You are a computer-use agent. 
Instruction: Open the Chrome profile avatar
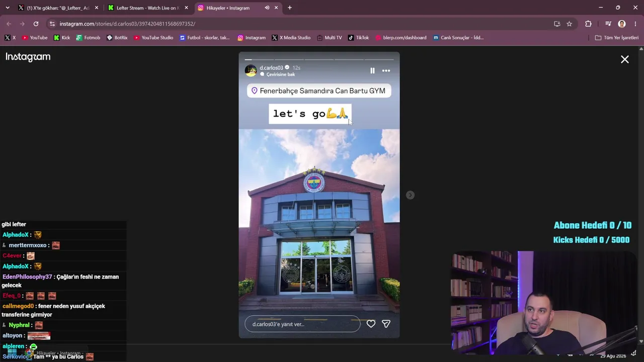point(622,24)
